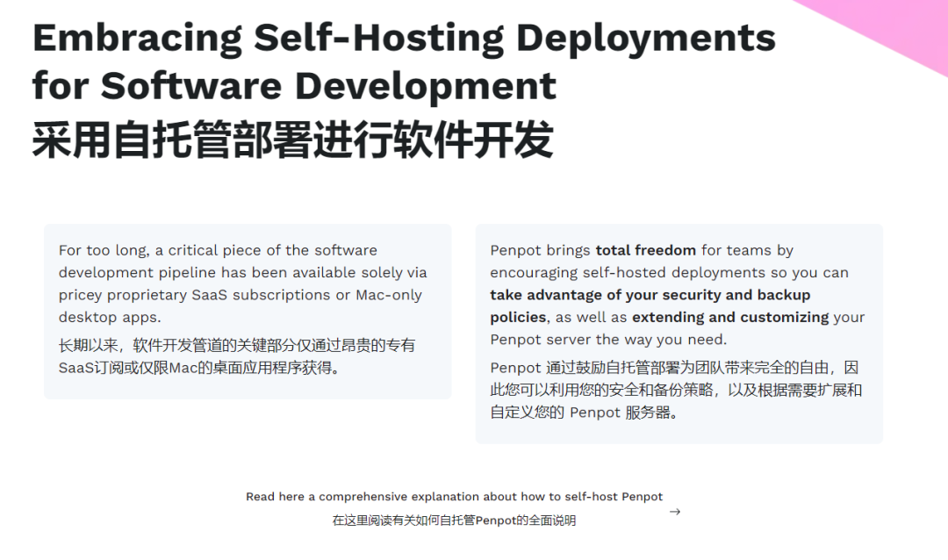Open the 'Read here a comprehensive explanation' link

click(454, 497)
